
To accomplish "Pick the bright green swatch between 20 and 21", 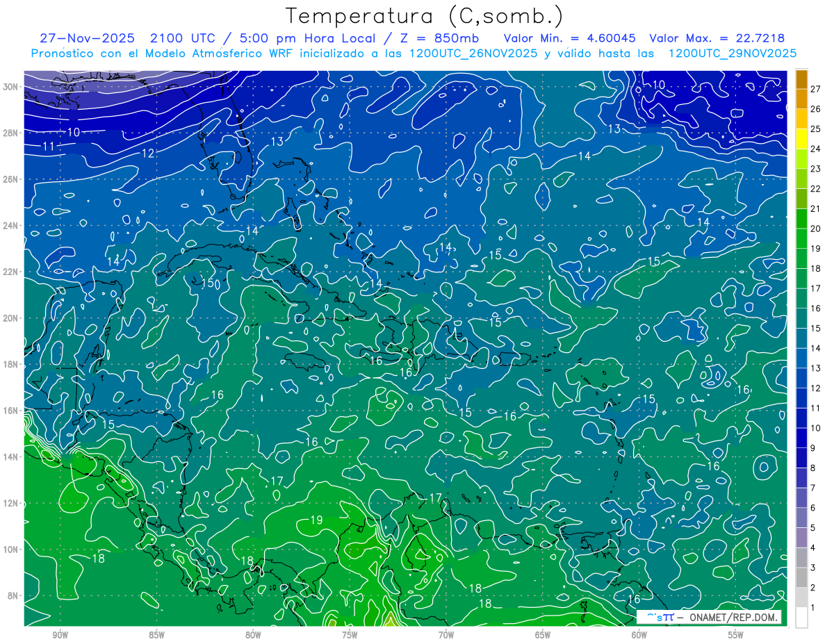I will (801, 218).
